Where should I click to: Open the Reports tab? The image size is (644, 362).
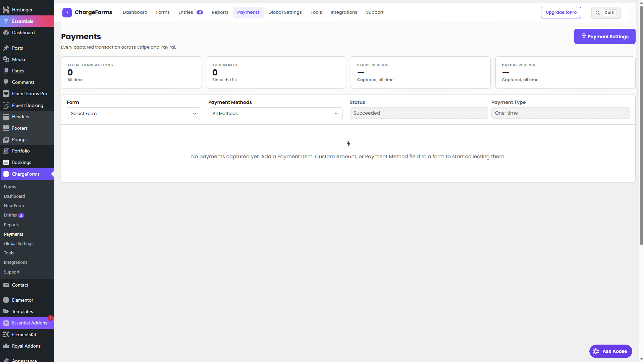click(220, 12)
